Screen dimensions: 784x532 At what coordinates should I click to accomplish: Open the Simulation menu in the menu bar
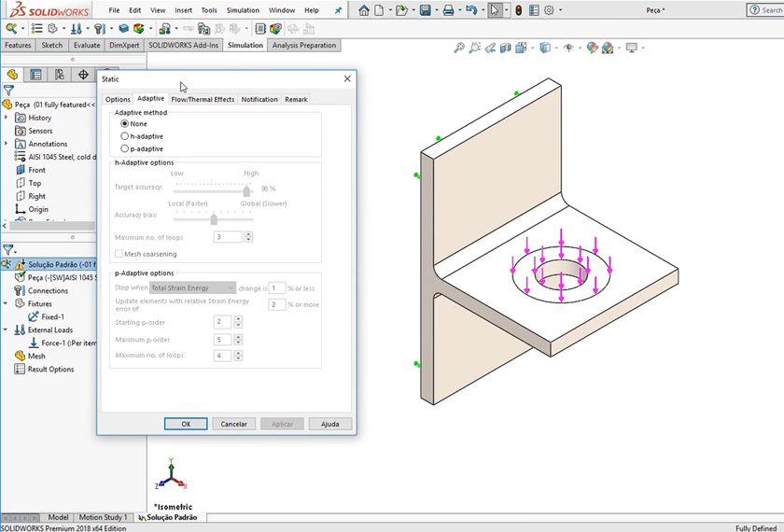243,10
